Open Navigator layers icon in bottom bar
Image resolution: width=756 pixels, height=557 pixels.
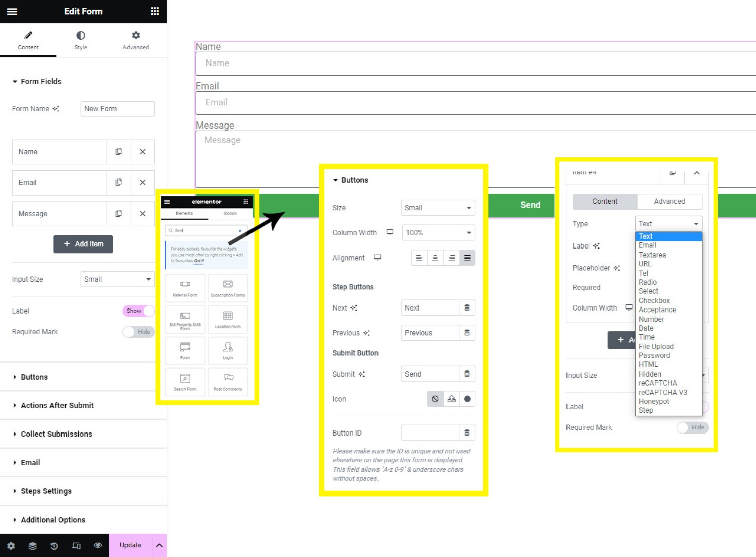coord(33,546)
